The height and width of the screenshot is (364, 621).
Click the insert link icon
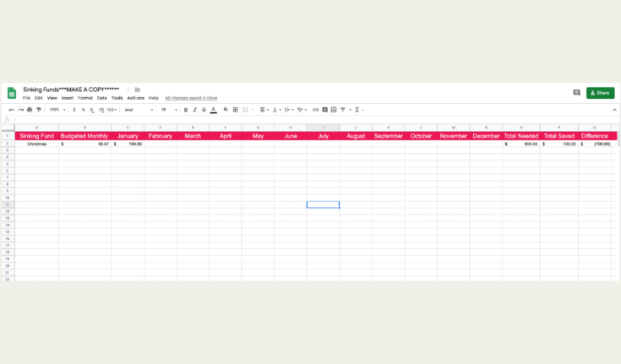coord(315,110)
